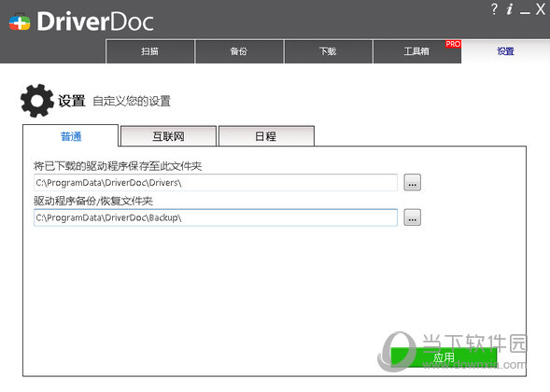Open the 工具箱 PRO tab
550x392 pixels.
(417, 51)
